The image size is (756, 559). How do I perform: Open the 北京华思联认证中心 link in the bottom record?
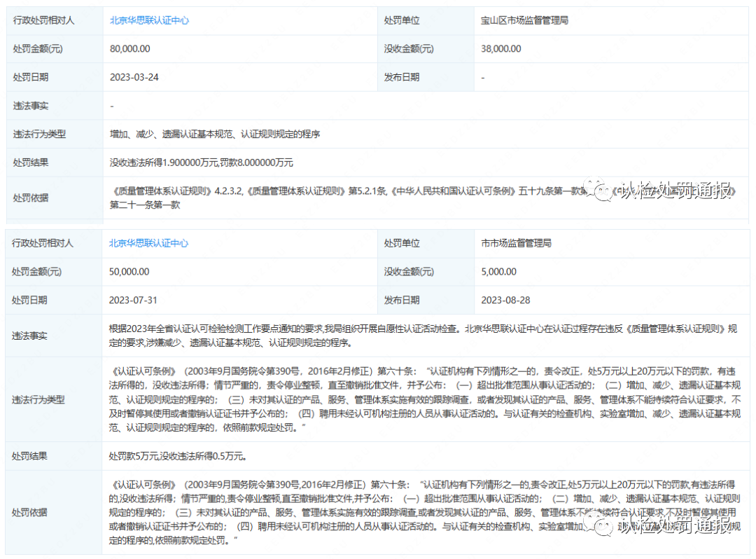(x=148, y=243)
